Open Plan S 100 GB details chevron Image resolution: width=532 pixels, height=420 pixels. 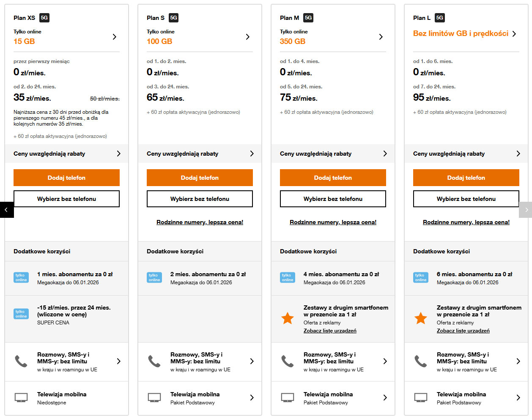[x=248, y=37]
